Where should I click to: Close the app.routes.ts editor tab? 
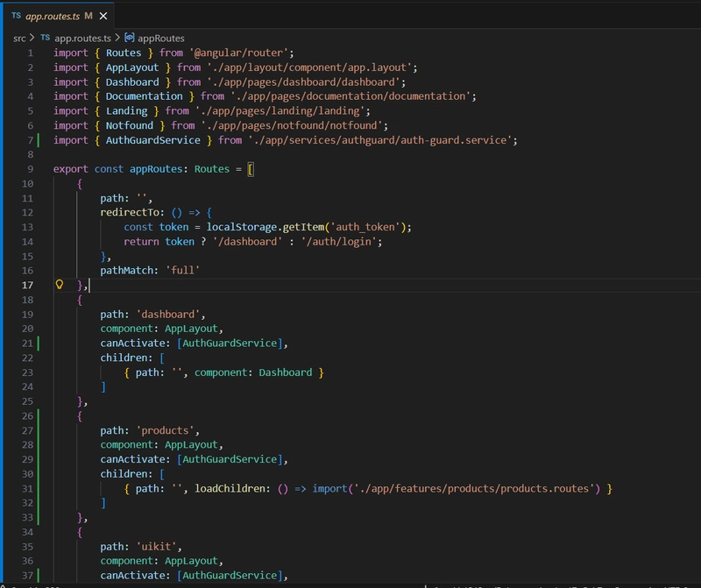tap(103, 16)
